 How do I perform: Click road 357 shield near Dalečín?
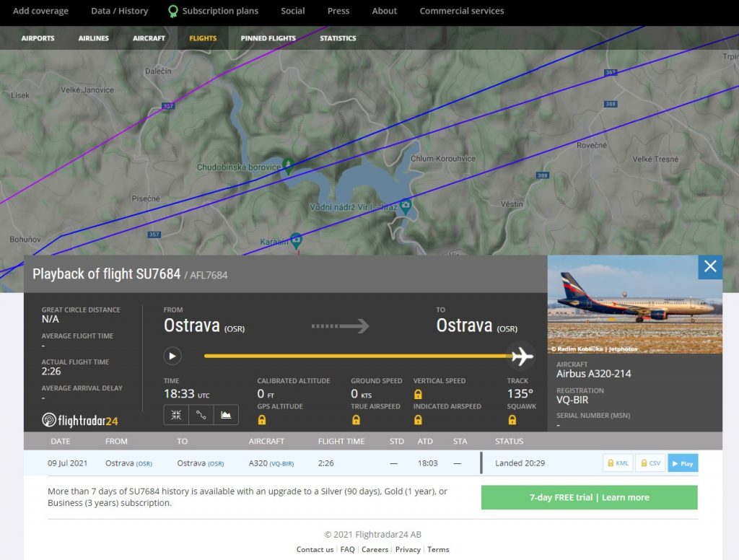pyautogui.click(x=167, y=106)
